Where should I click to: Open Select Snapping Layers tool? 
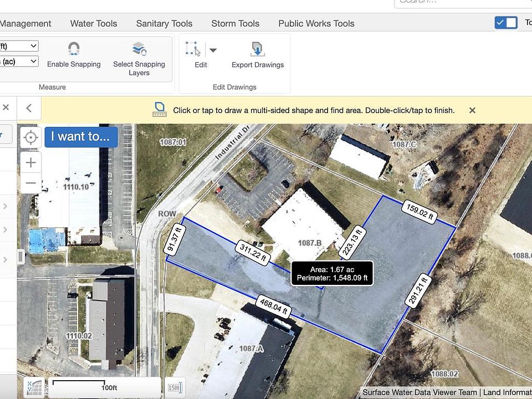coord(139,49)
